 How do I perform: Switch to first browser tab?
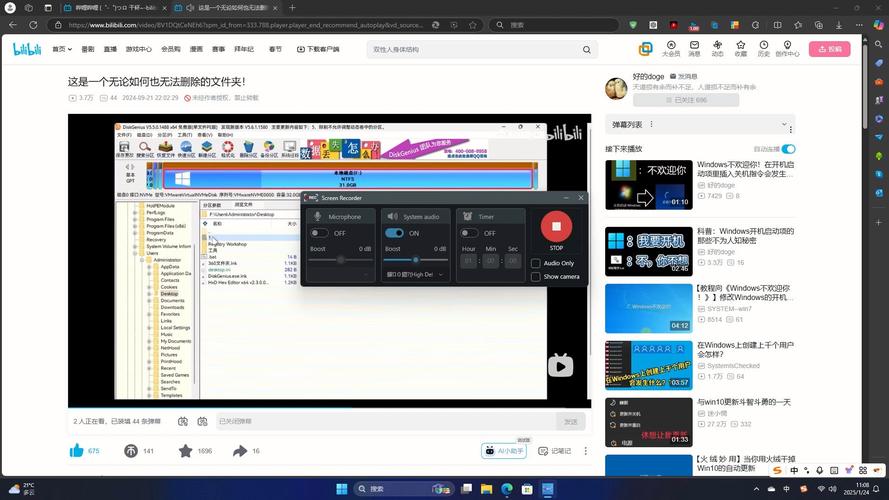click(x=113, y=8)
